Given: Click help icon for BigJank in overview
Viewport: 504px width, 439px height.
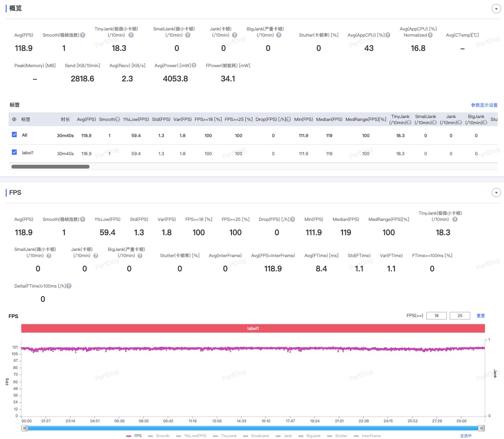Looking at the screenshot, I should [279, 35].
